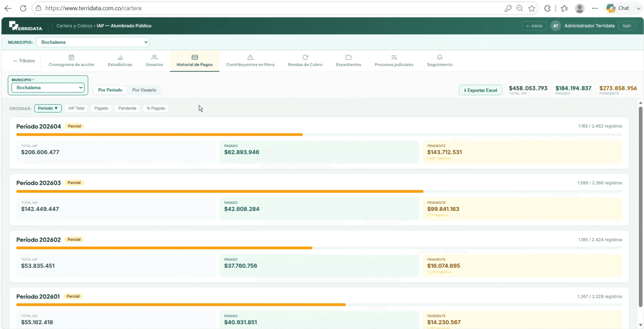Click the Terridata logo
Image resolution: width=644 pixels, height=329 pixels.
click(x=25, y=26)
